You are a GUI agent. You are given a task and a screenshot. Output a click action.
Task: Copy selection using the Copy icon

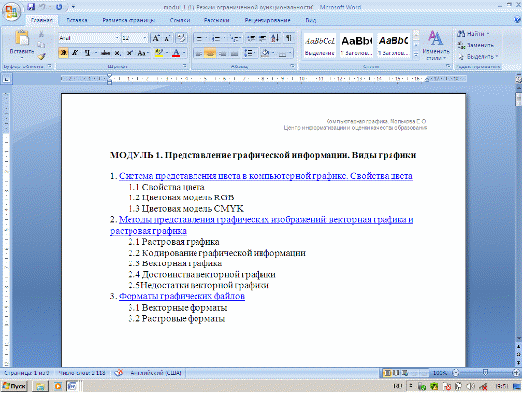point(41,45)
